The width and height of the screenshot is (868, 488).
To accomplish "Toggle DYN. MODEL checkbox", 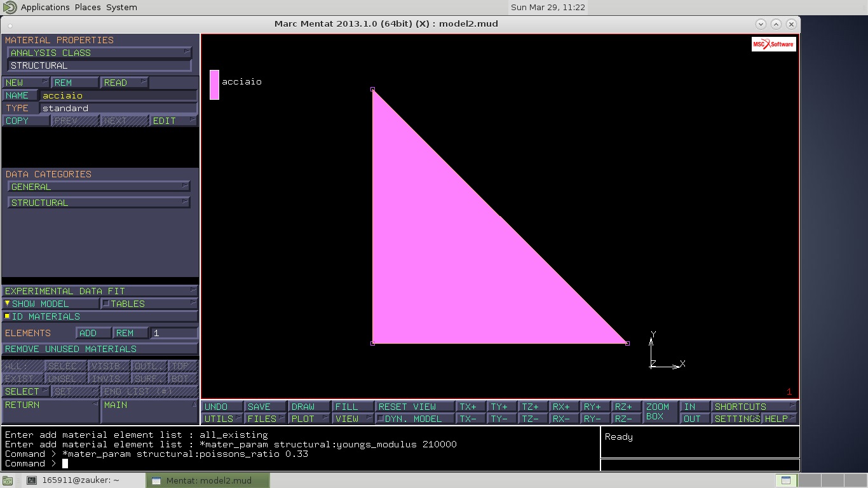I will click(415, 419).
